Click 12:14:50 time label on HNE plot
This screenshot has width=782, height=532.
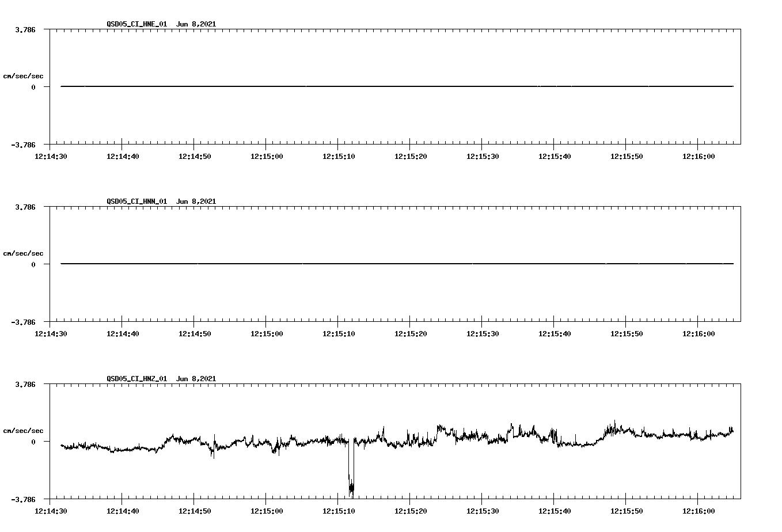click(194, 157)
